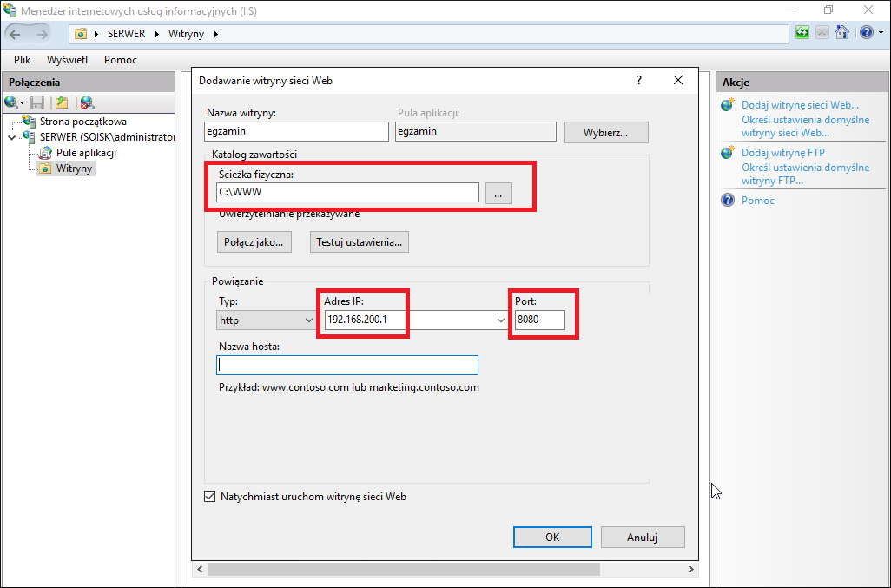This screenshot has height=588, width=891.
Task: Click the Up folder icon in Połączenia toolbar
Action: pyautogui.click(x=62, y=102)
